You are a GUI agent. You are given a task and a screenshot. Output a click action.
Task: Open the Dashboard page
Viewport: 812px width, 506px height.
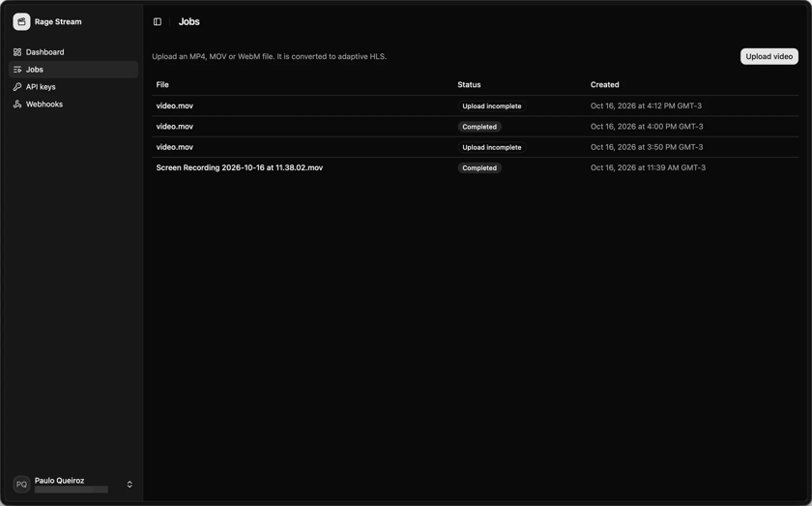coord(73,52)
